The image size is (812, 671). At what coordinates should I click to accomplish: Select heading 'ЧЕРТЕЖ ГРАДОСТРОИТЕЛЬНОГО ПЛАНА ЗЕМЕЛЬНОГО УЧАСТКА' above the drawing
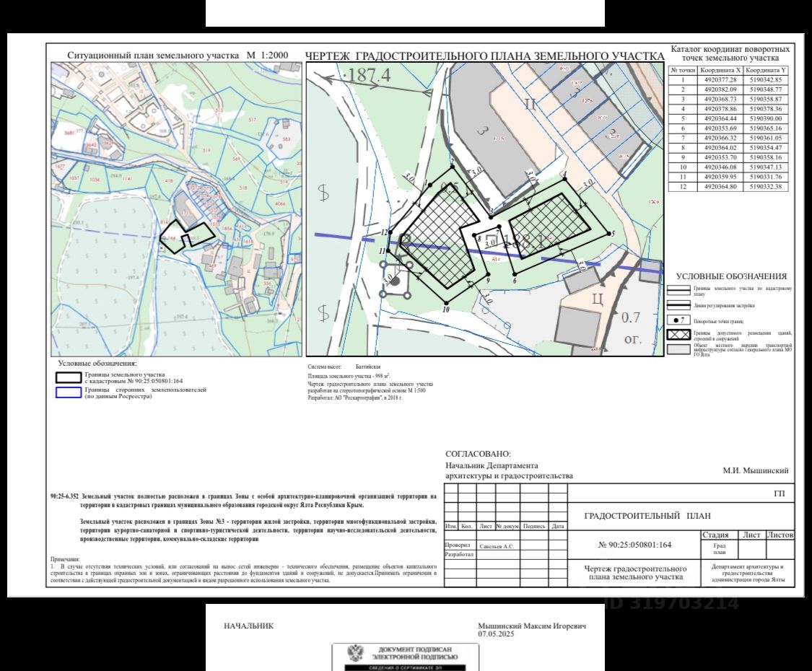tap(484, 56)
